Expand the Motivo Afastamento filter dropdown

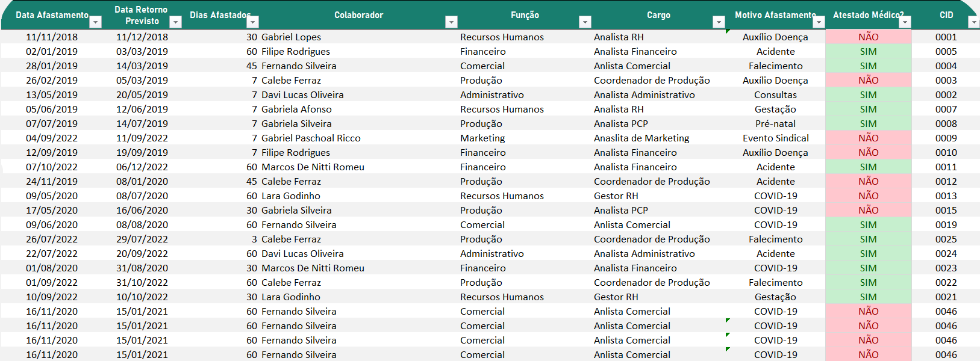[x=818, y=22]
